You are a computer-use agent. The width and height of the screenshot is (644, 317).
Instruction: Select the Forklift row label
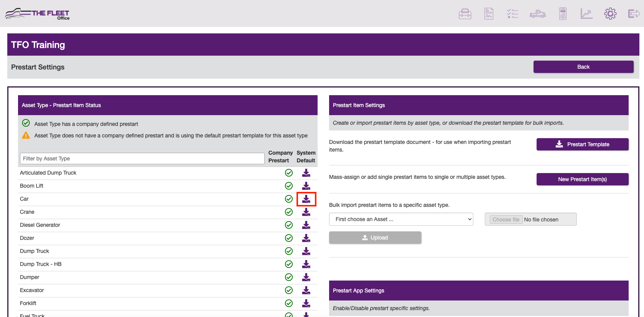[x=28, y=303]
